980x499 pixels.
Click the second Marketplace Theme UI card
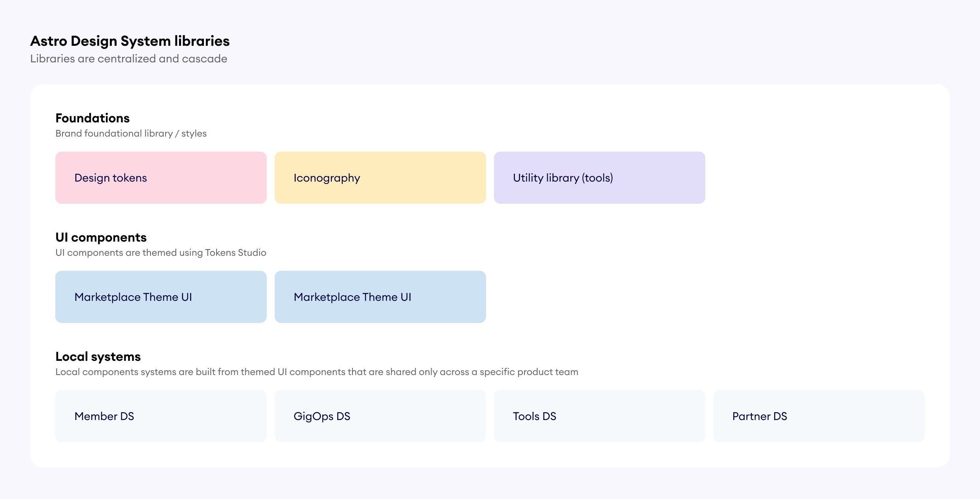pos(380,297)
